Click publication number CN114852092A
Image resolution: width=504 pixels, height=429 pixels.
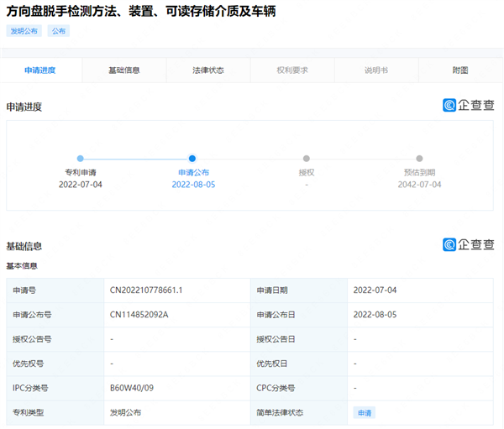pos(139,315)
